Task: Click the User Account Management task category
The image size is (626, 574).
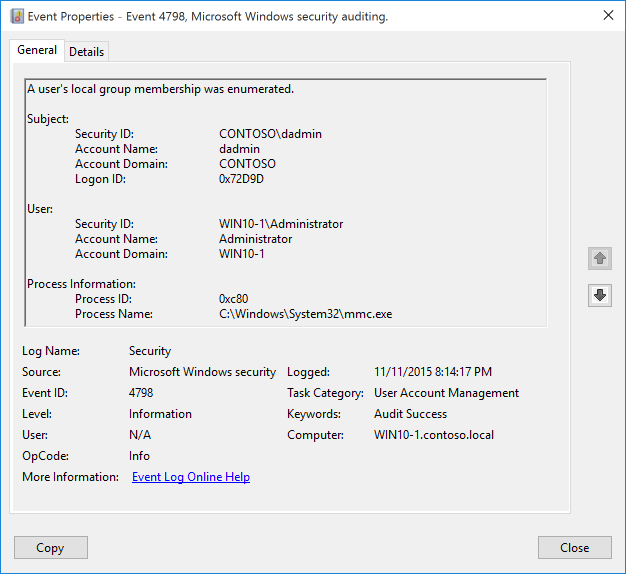Action: click(x=446, y=393)
